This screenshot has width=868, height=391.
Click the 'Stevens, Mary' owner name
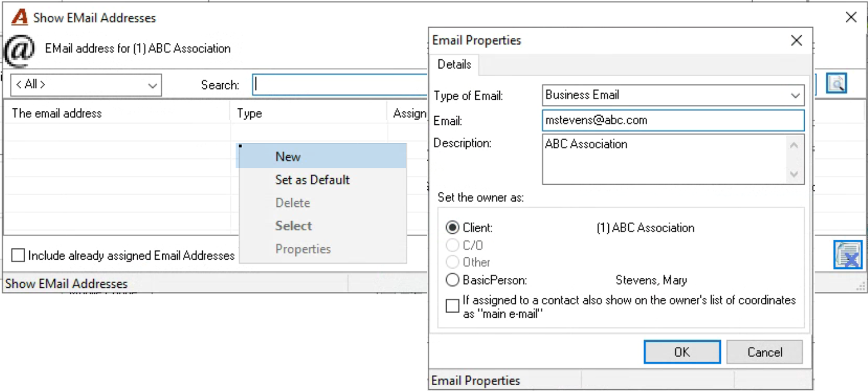pyautogui.click(x=651, y=280)
